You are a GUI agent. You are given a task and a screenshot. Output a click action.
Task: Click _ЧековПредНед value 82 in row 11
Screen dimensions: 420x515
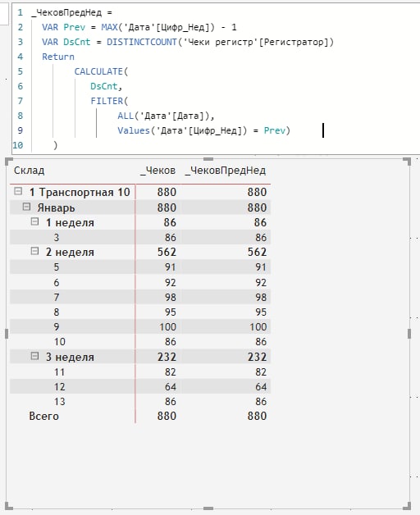[x=261, y=372]
